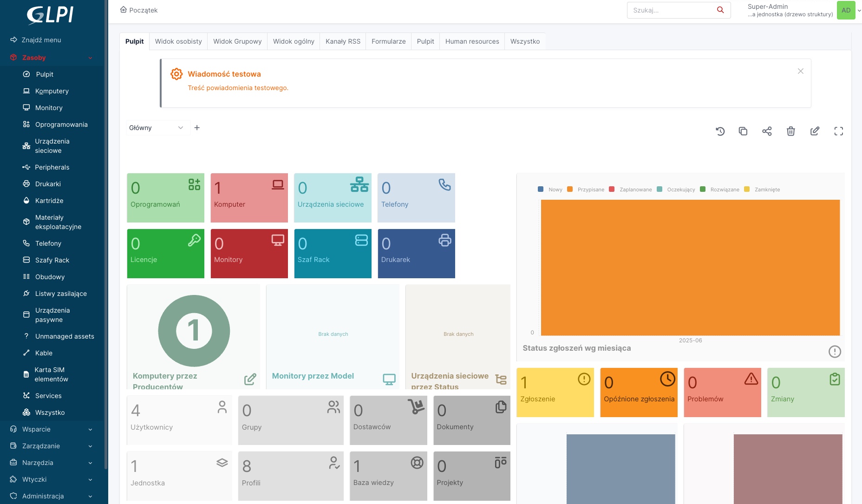Expand the Wtyczki menu section
The width and height of the screenshot is (862, 504).
52,479
